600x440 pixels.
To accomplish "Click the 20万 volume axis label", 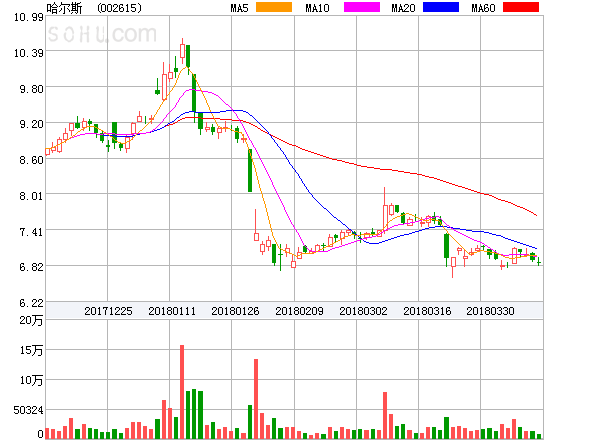I will point(31,320).
